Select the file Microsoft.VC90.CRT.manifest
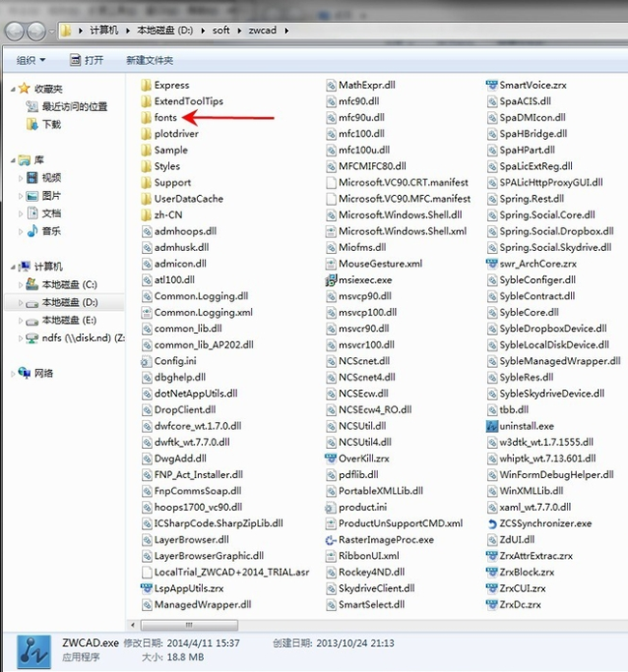The width and height of the screenshot is (628, 672). click(397, 182)
